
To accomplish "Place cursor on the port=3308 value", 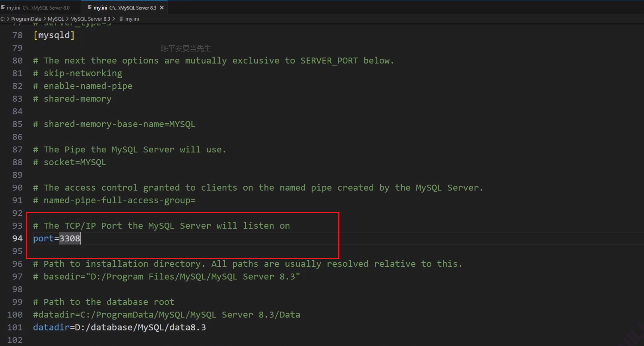I will (69, 239).
